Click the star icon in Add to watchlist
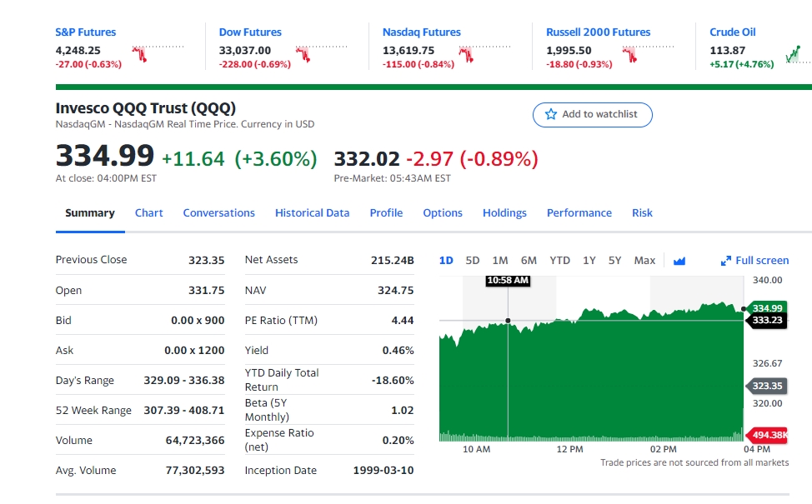The image size is (812, 504). click(550, 115)
